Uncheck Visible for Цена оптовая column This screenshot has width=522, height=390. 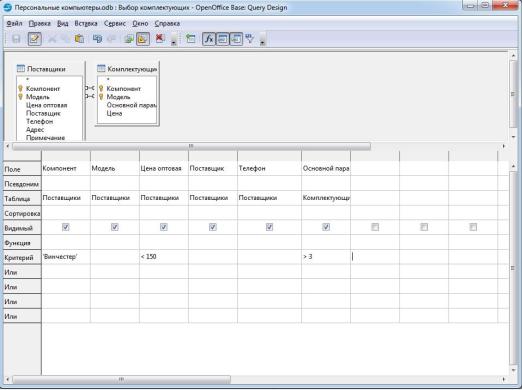(x=164, y=227)
